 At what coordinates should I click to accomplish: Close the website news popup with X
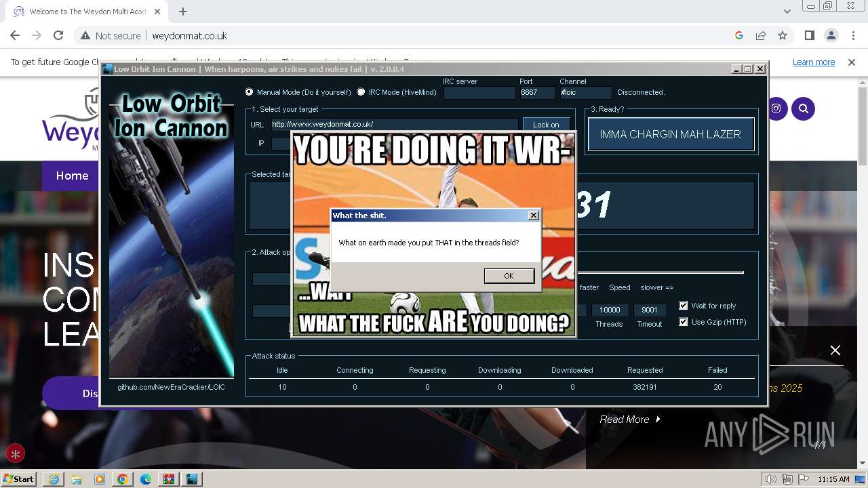835,350
